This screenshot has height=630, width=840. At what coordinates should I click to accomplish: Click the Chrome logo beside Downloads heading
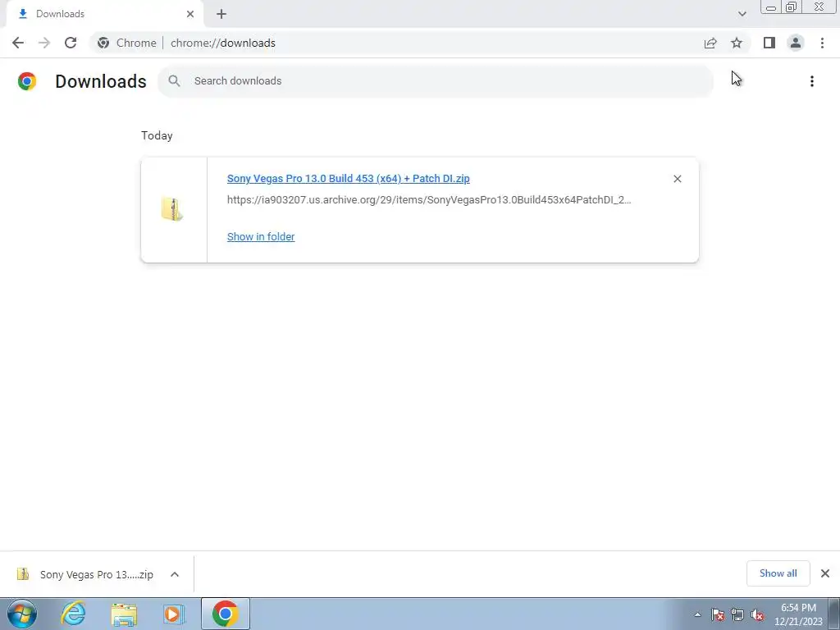[27, 81]
